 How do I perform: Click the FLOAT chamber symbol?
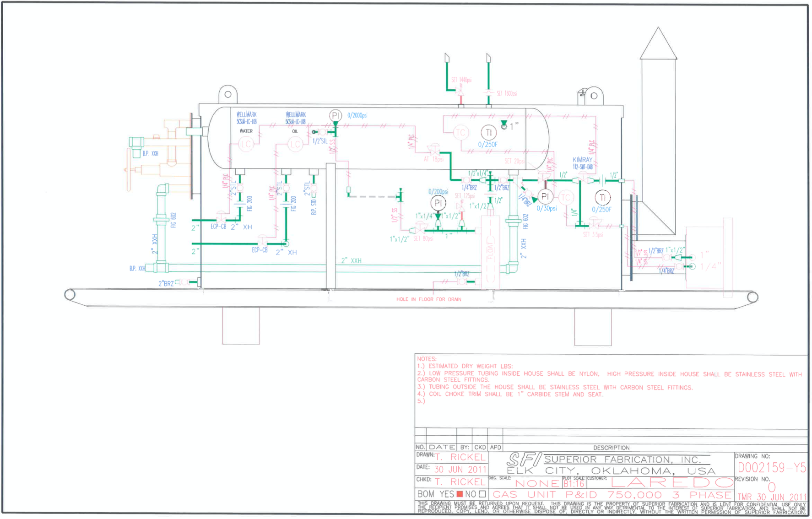(490, 249)
